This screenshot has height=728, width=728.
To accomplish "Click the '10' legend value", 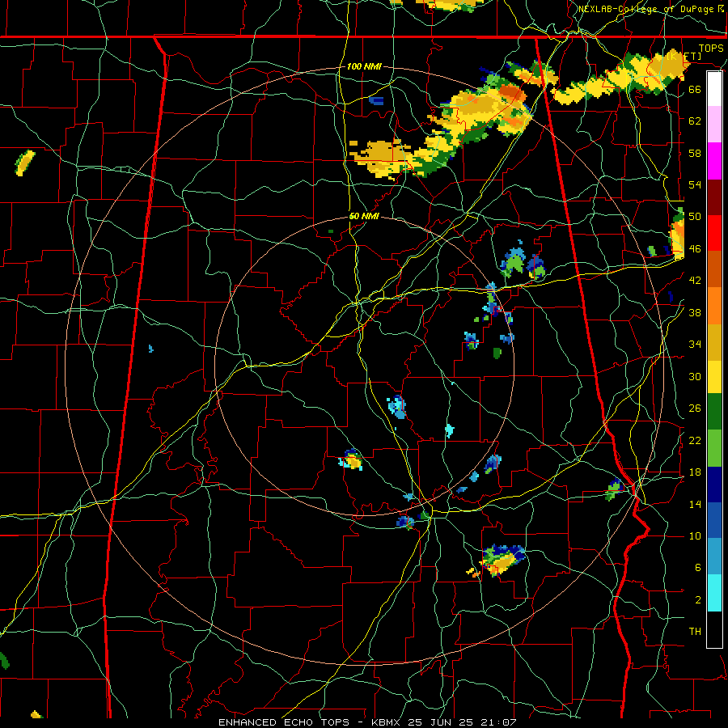I will pyautogui.click(x=695, y=535).
